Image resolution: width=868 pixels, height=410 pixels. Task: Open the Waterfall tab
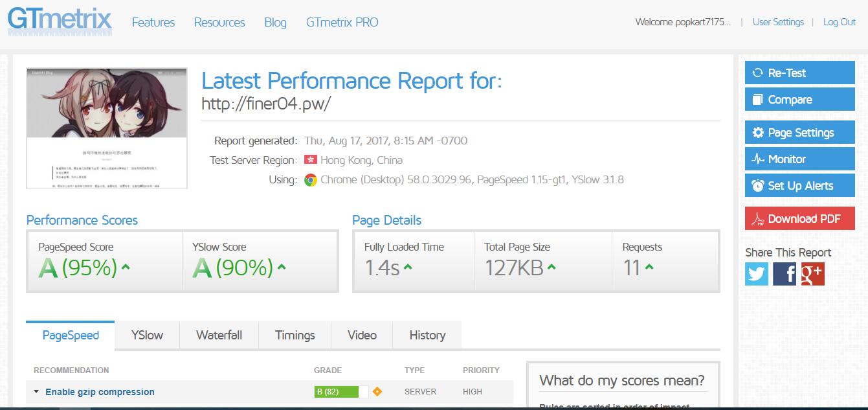[219, 335]
